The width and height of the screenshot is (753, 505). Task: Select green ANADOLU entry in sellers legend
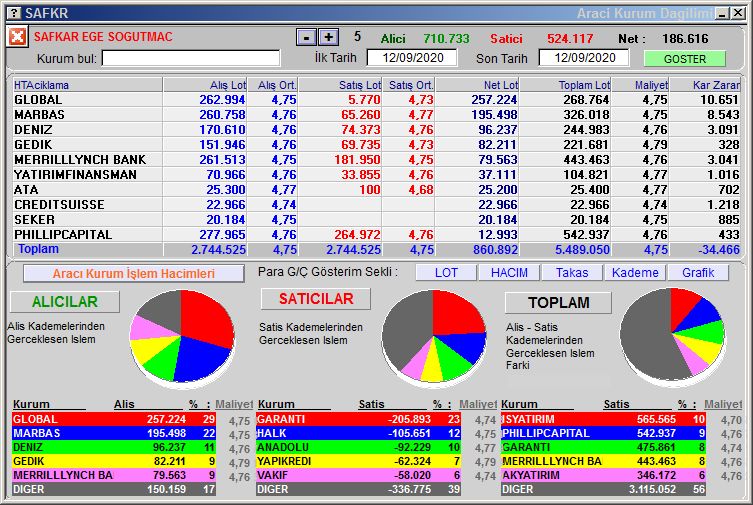[x=359, y=447]
